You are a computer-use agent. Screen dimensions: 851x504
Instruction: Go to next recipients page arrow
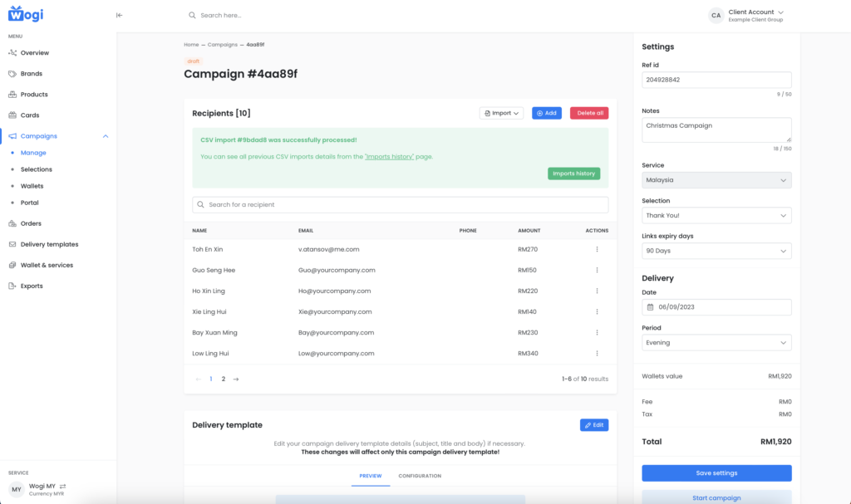[236, 379]
